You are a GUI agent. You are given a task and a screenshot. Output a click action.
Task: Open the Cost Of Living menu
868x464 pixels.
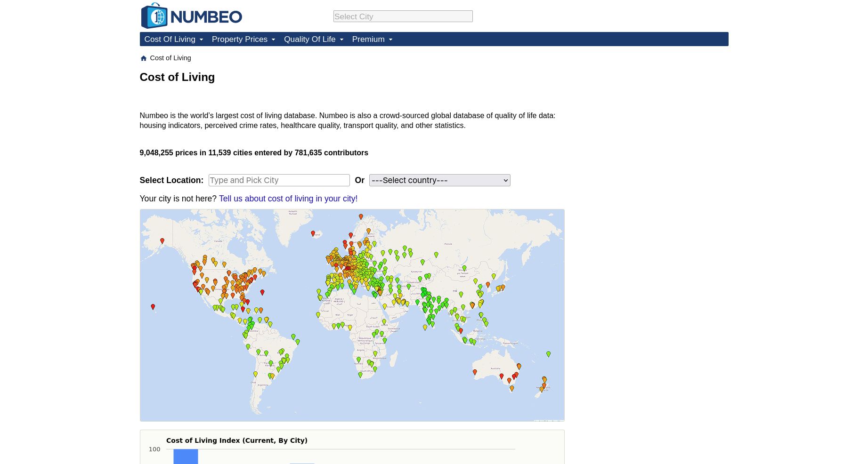(x=170, y=39)
